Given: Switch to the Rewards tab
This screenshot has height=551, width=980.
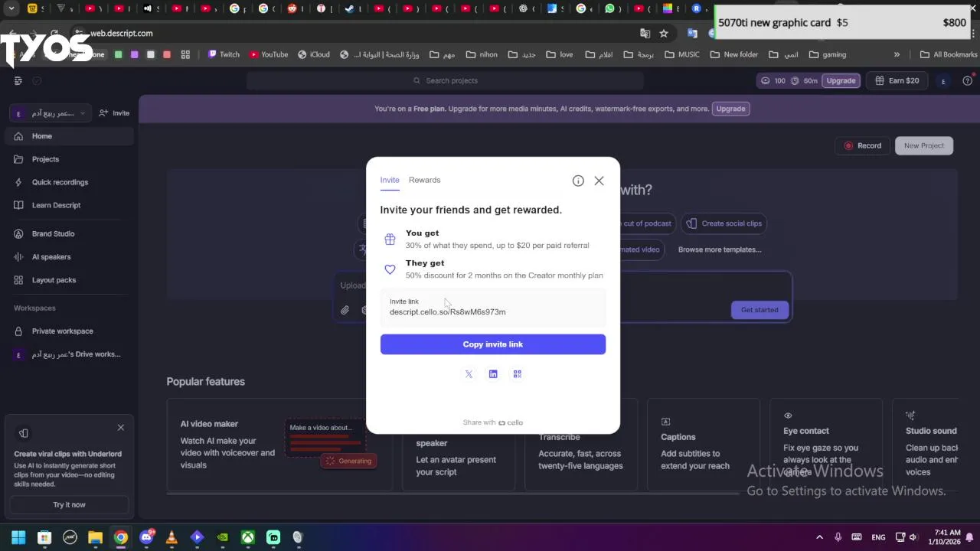Looking at the screenshot, I should pos(424,180).
